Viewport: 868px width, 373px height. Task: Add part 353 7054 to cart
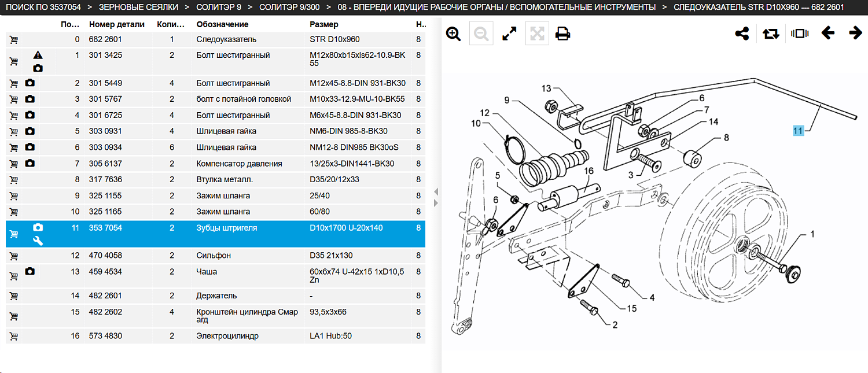coord(14,234)
